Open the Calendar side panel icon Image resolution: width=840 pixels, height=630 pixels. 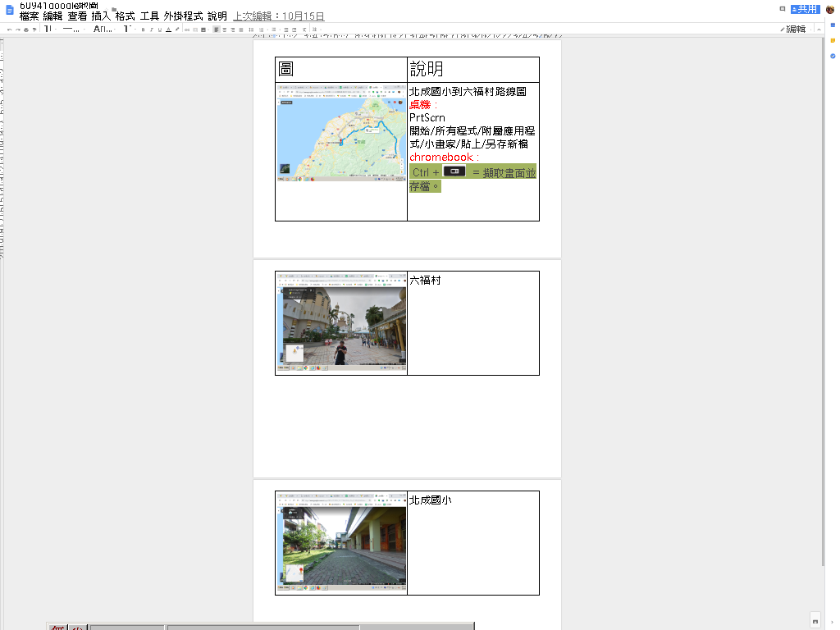(x=833, y=25)
